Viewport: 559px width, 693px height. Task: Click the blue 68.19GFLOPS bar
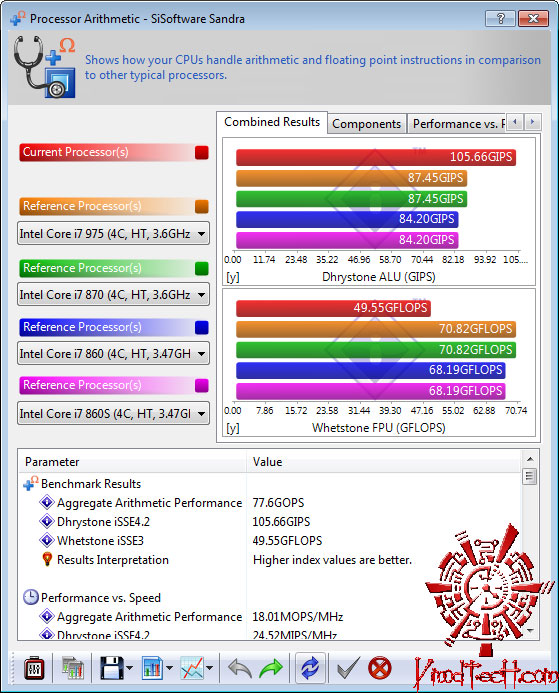point(370,370)
